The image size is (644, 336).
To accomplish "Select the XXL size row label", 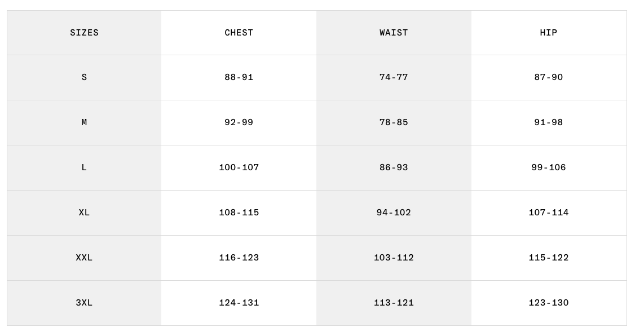I will [x=84, y=258].
